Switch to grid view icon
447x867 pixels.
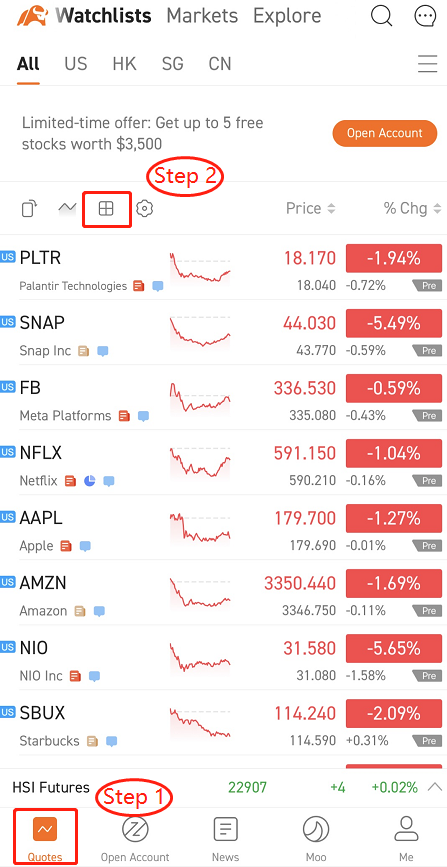tap(106, 208)
